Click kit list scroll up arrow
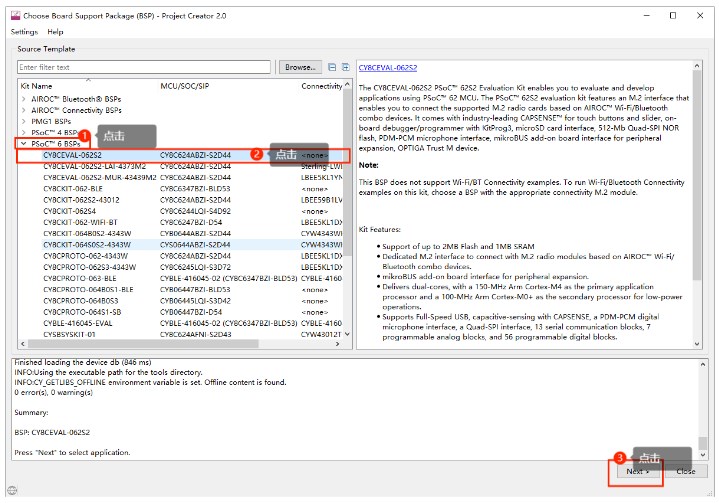Image resolution: width=719 pixels, height=503 pixels. (x=347, y=85)
